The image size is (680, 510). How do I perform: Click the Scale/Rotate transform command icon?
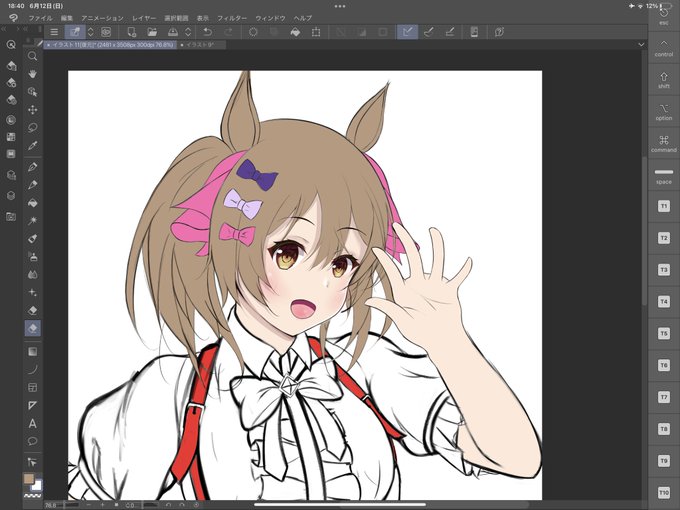click(x=316, y=32)
